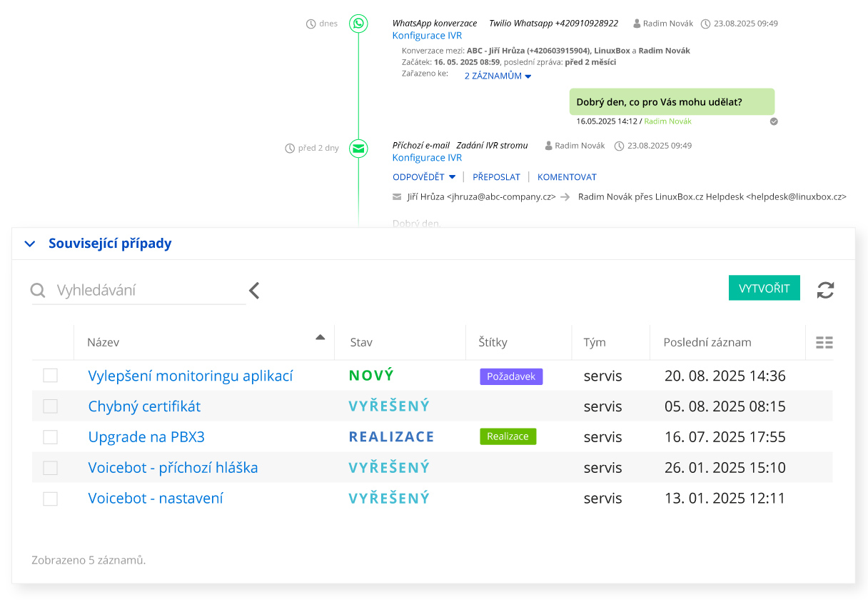Click PŘEPOSLAT to forward the e-mail
Screen dimensions: 868x600
click(x=496, y=177)
